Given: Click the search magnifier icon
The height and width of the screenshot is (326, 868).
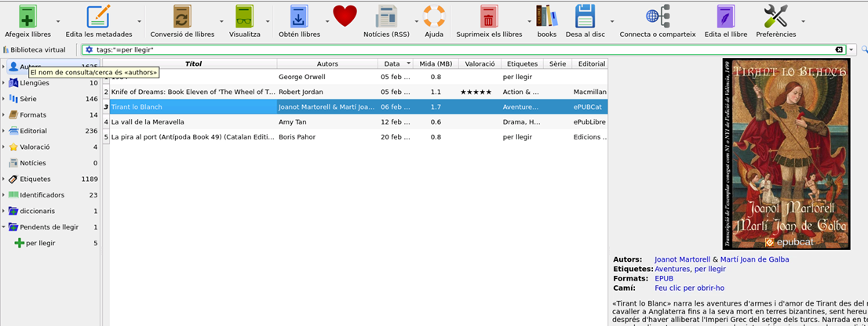Looking at the screenshot, I should pyautogui.click(x=865, y=49).
